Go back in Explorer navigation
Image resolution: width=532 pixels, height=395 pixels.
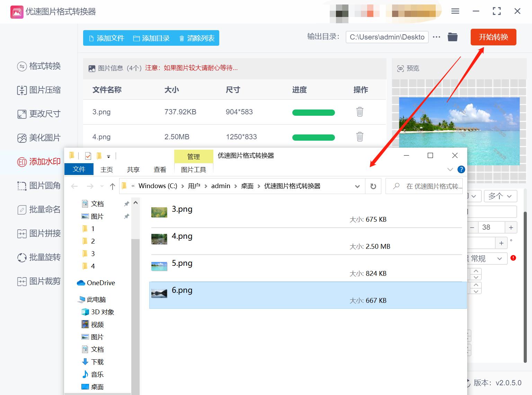tap(74, 186)
